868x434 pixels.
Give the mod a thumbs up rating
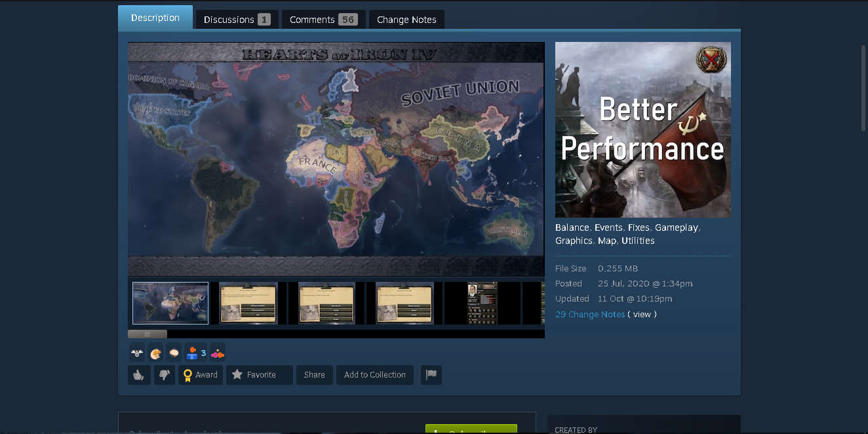(x=139, y=374)
